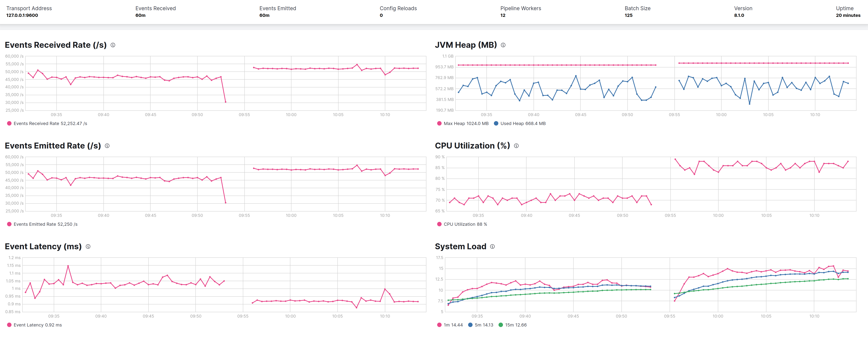
Task: Click Events Received Rate legend dot
Action: tap(9, 124)
